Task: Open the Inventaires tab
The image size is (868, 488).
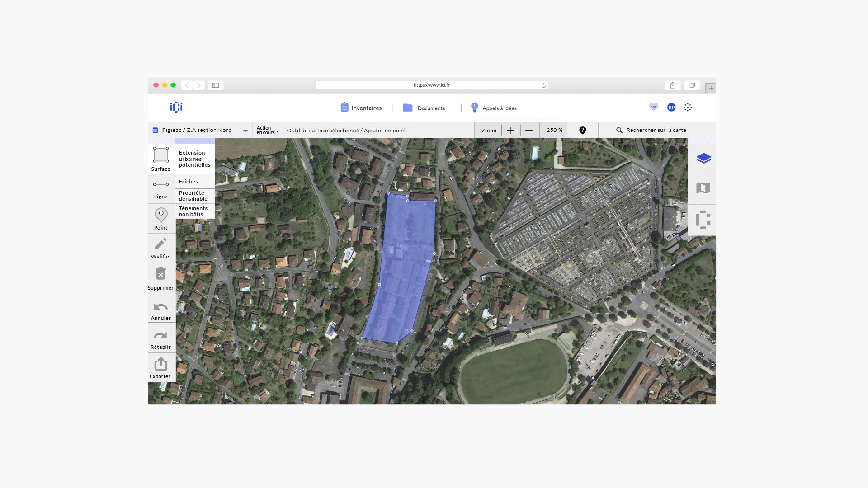Action: [361, 108]
